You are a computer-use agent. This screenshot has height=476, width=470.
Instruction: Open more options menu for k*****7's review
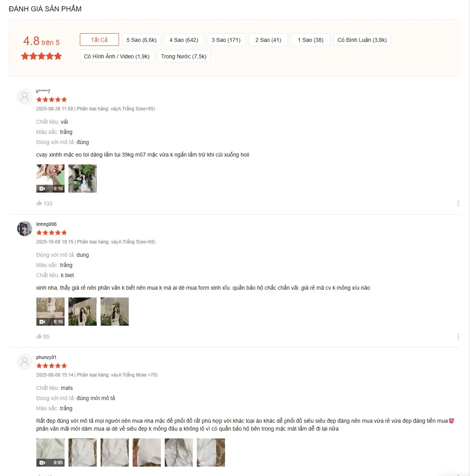point(458,203)
